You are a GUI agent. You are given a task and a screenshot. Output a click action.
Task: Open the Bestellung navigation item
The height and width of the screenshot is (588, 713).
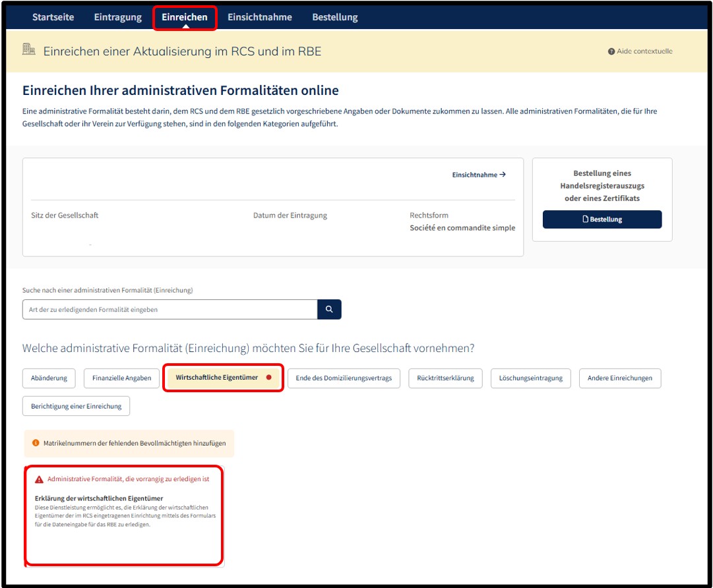(334, 17)
